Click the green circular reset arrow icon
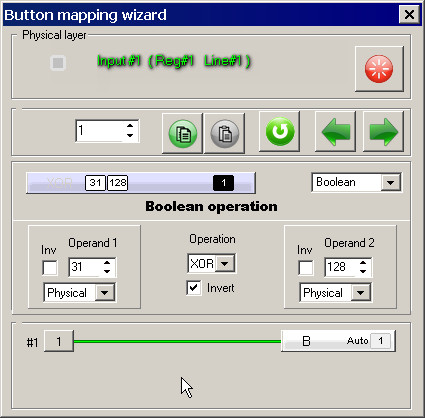Image resolution: width=425 pixels, height=418 pixels. [280, 131]
